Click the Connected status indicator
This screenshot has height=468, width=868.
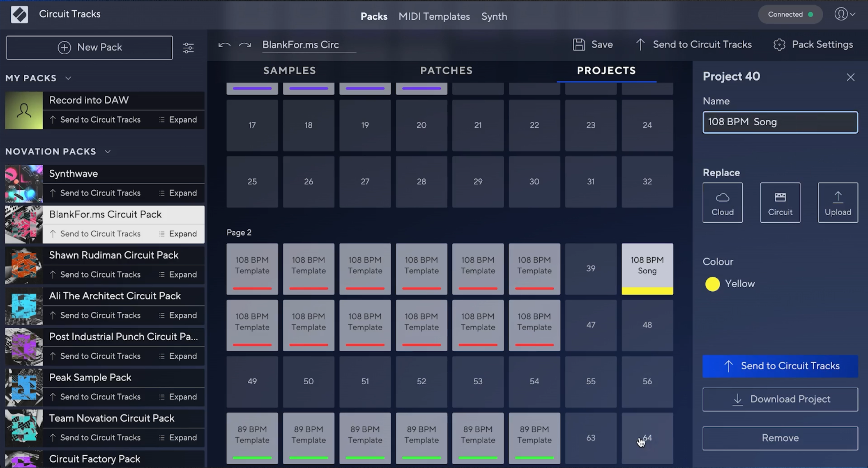[790, 14]
